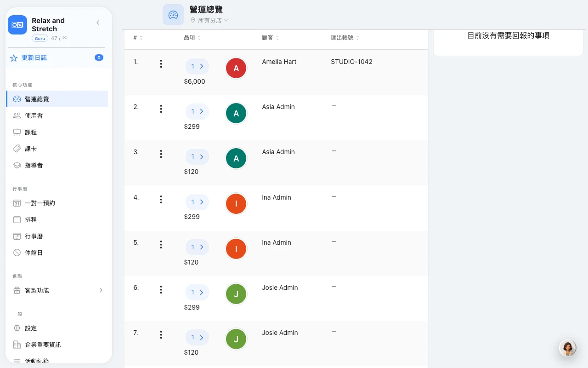This screenshot has height=368, width=588.
Task: Click the support chat avatar icon
Action: tap(568, 348)
